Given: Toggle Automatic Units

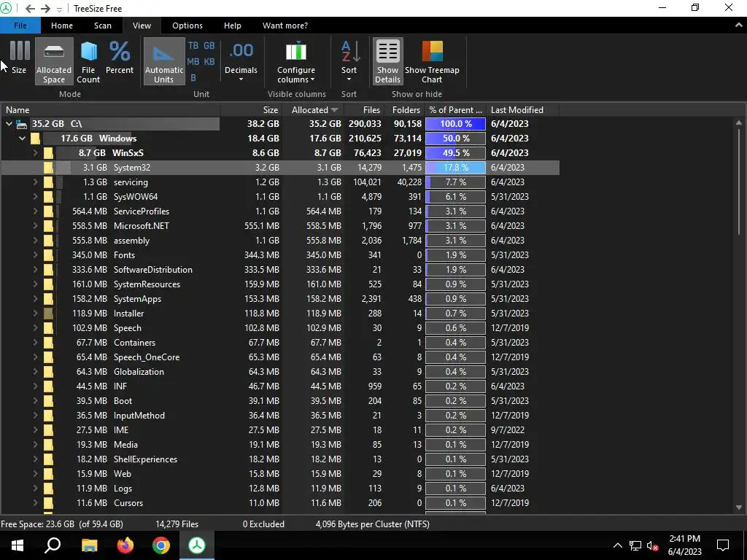Looking at the screenshot, I should point(164,61).
